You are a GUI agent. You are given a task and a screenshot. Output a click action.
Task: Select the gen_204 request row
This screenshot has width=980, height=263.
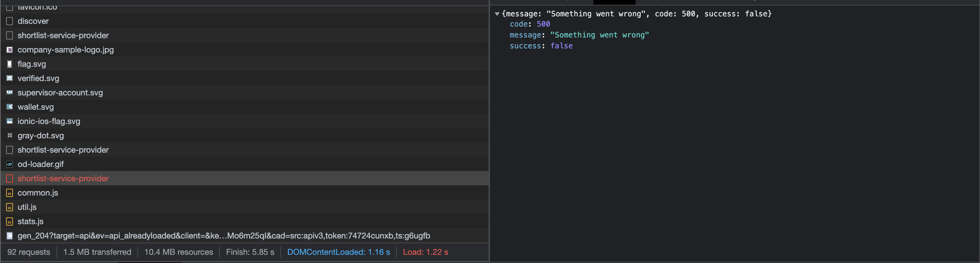pyautogui.click(x=223, y=236)
